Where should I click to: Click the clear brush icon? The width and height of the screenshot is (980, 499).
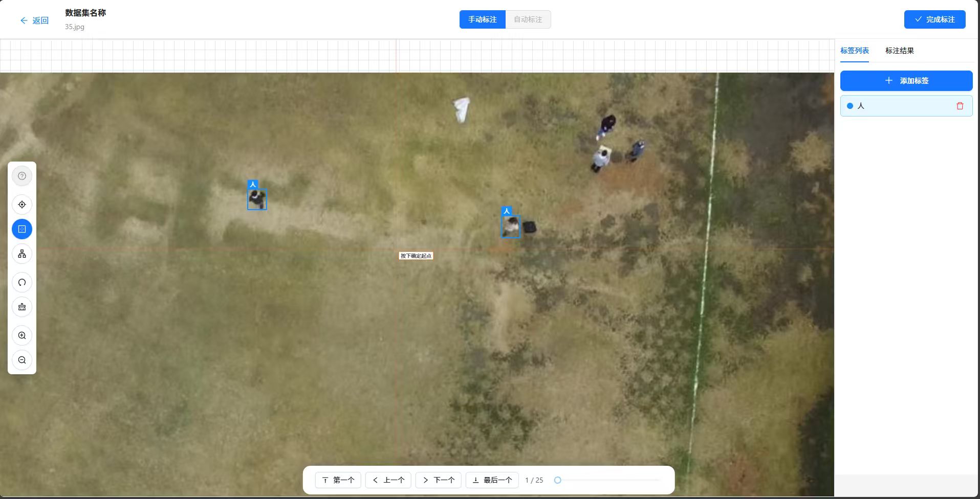(x=22, y=307)
